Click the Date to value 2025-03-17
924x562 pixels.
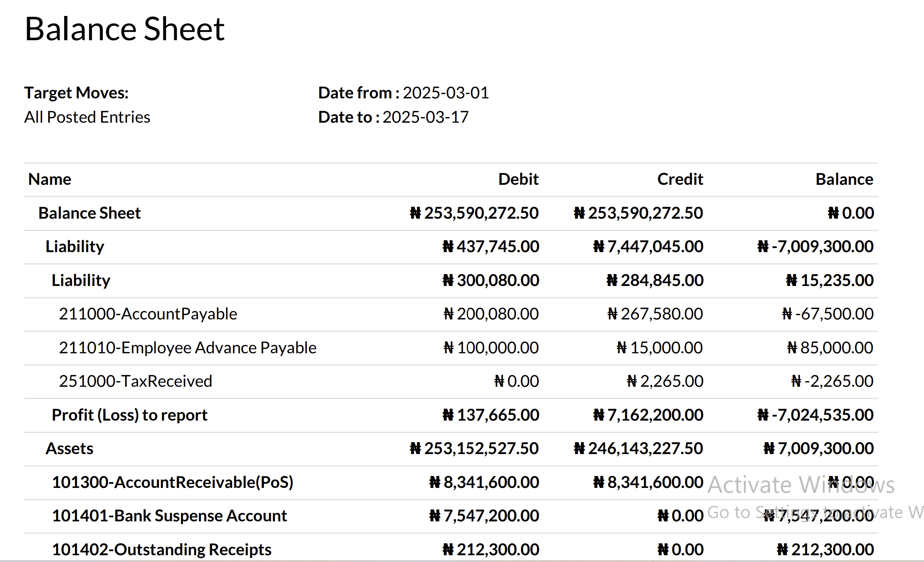[425, 117]
